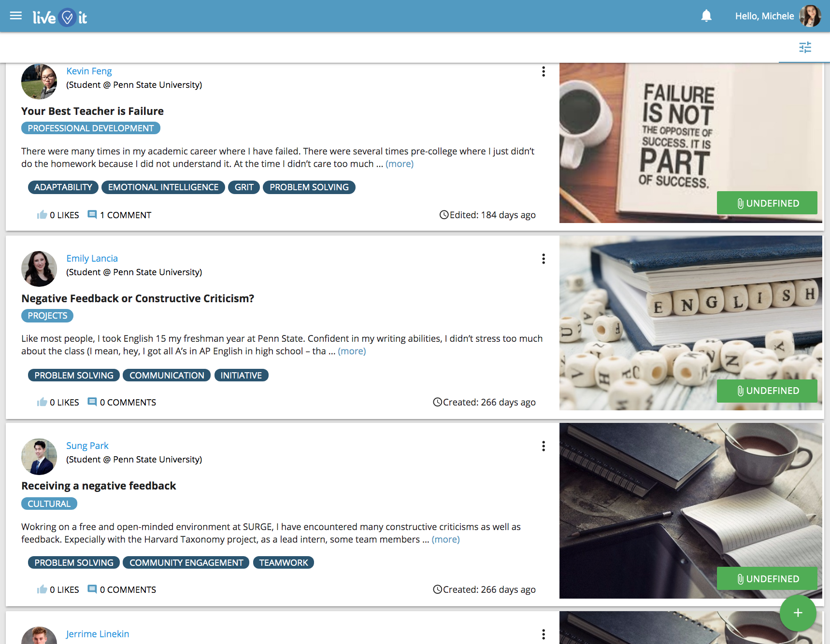The height and width of the screenshot is (644, 830).
Task: Select the PROFESSIONAL DEVELOPMENT category tag
Action: 91,128
